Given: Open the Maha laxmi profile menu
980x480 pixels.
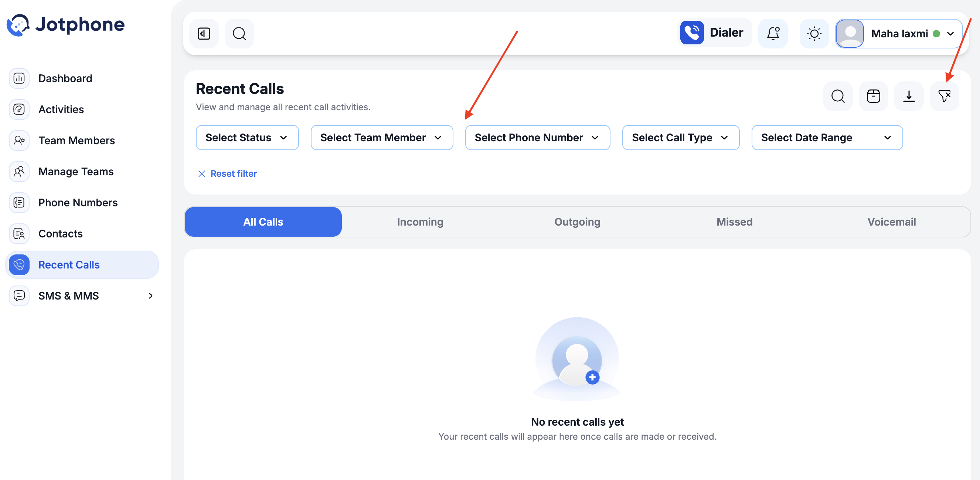Looking at the screenshot, I should 899,34.
